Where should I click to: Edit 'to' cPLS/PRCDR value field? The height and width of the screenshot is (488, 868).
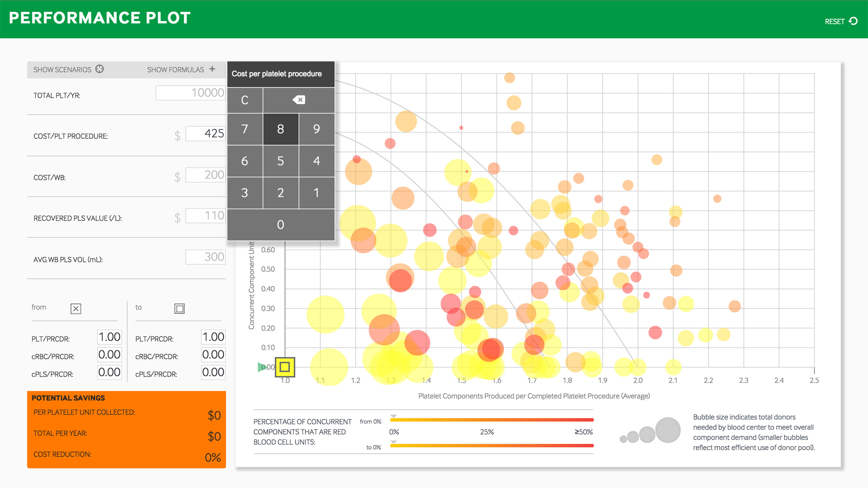[x=213, y=372]
